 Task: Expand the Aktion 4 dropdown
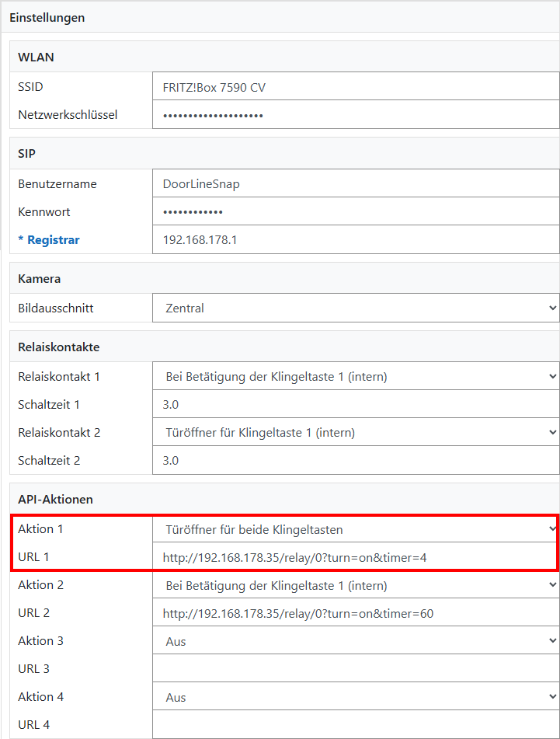(355, 697)
